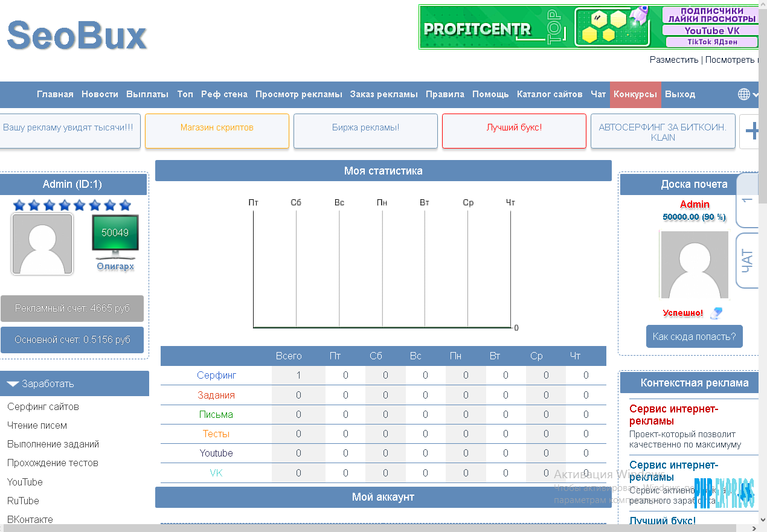Click the red "Admin" name on honor board
Screen dimensions: 767x532
point(695,204)
